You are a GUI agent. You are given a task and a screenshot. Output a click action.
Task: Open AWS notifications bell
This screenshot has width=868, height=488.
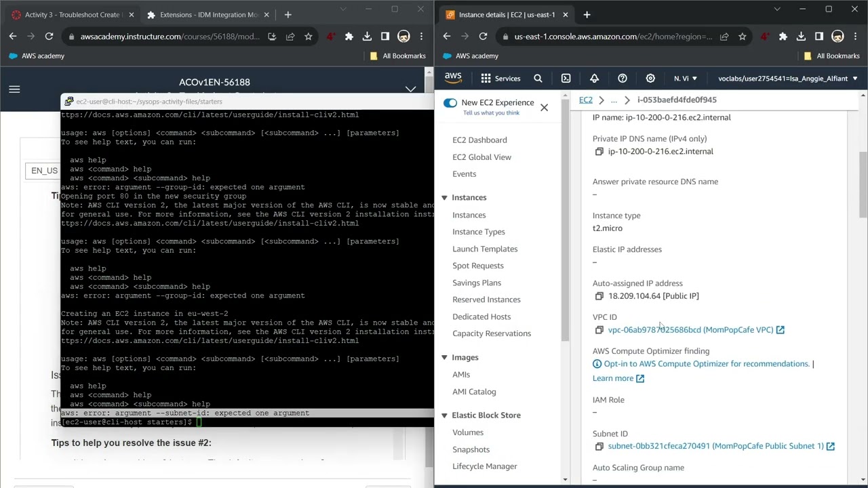[594, 79]
